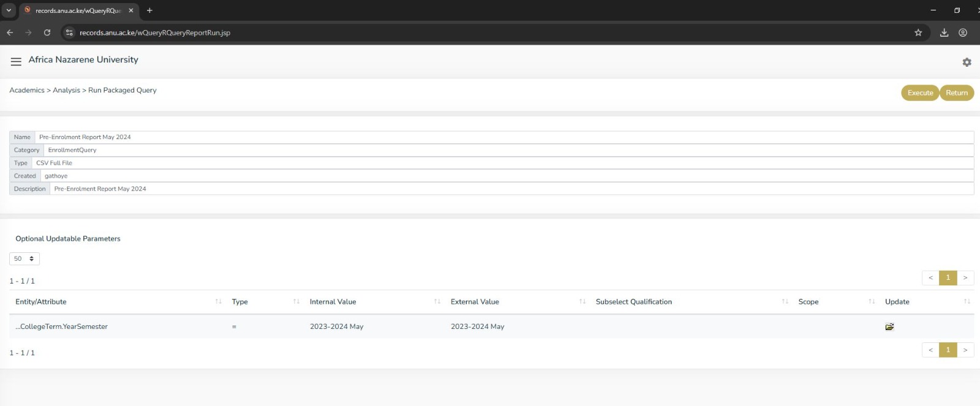Open the browser profile icon
The height and width of the screenshot is (406, 980).
coord(963,32)
